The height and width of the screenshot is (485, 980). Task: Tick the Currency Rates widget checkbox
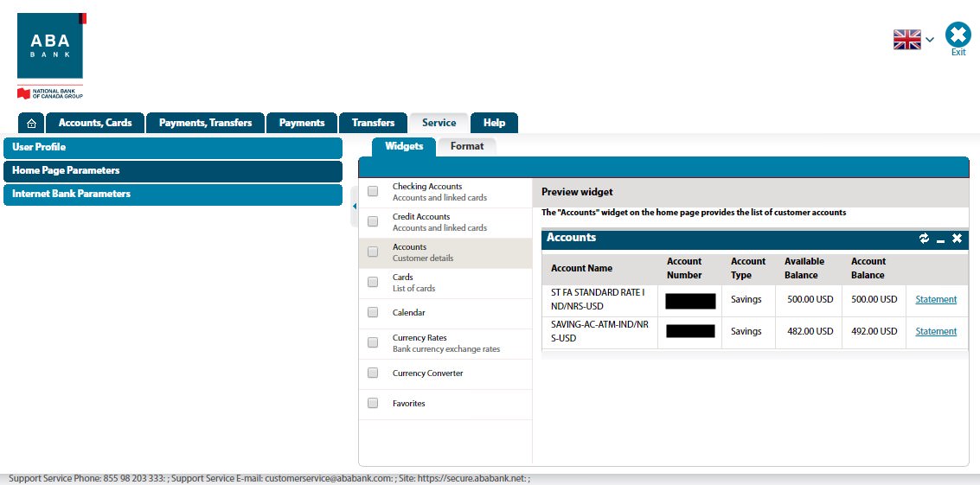(373, 343)
